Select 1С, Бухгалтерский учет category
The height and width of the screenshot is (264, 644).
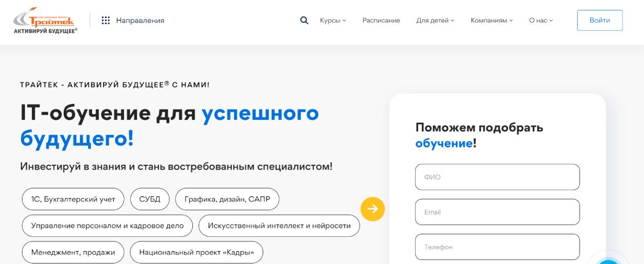(x=73, y=199)
